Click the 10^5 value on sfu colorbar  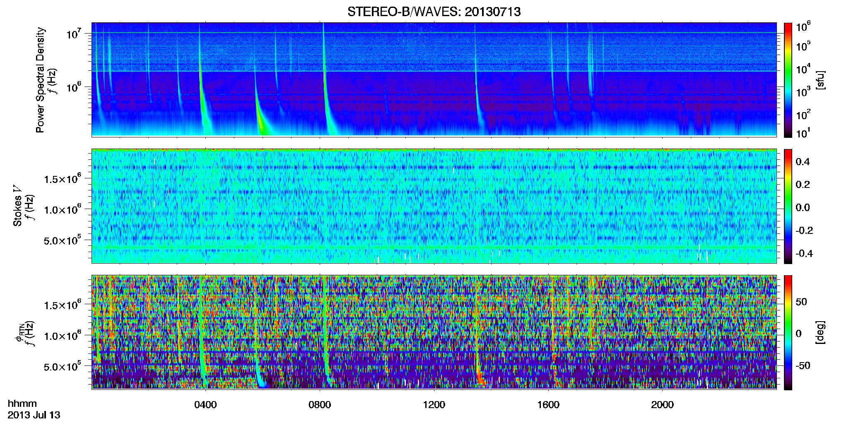click(803, 46)
